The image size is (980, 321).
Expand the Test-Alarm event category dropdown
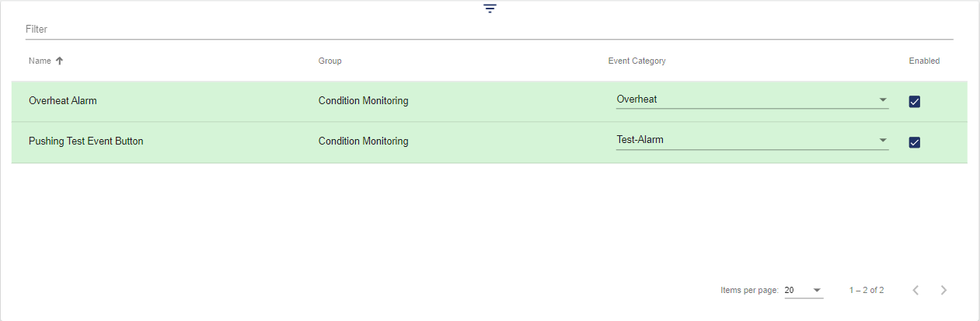click(x=752, y=141)
